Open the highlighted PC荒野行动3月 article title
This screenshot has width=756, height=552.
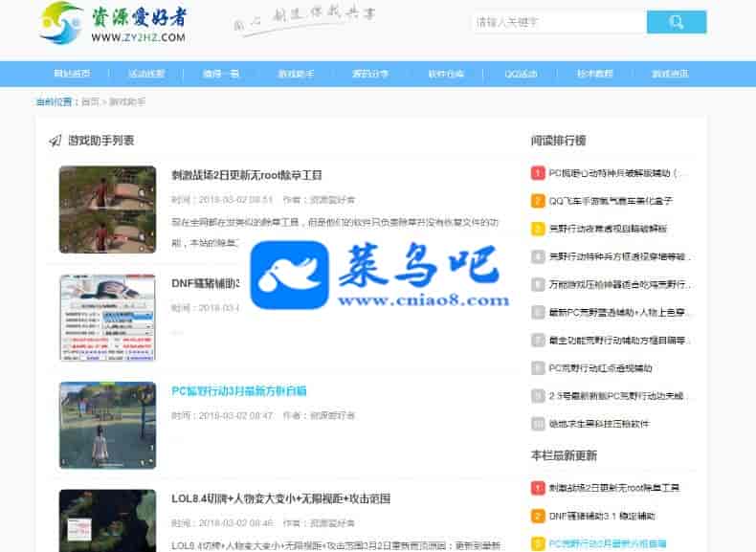[x=238, y=390]
